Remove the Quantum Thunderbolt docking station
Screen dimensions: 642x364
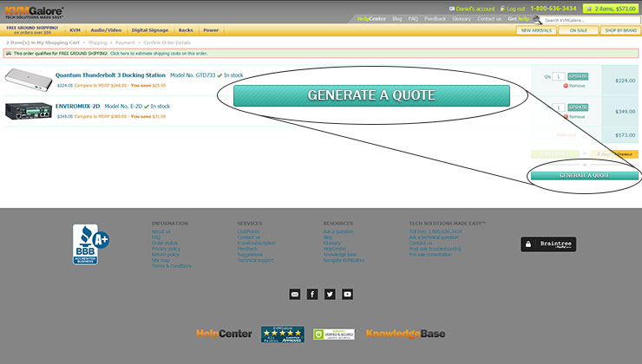coord(576,86)
